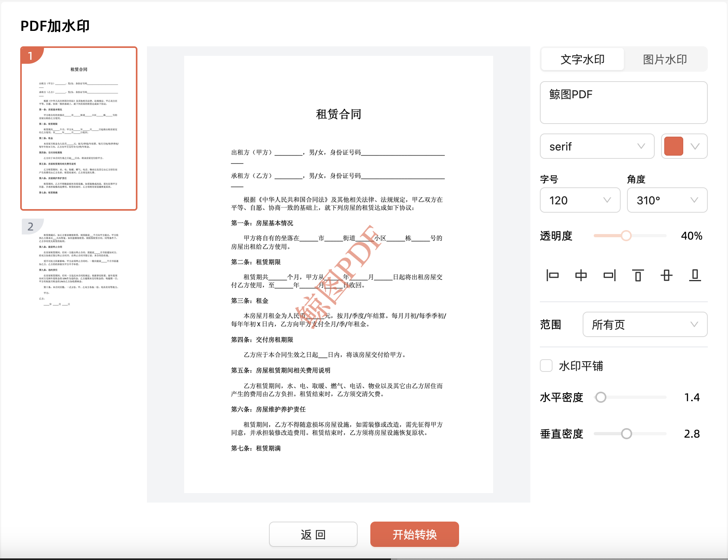
Task: Open the angle 310° dropdown
Action: pyautogui.click(x=667, y=200)
